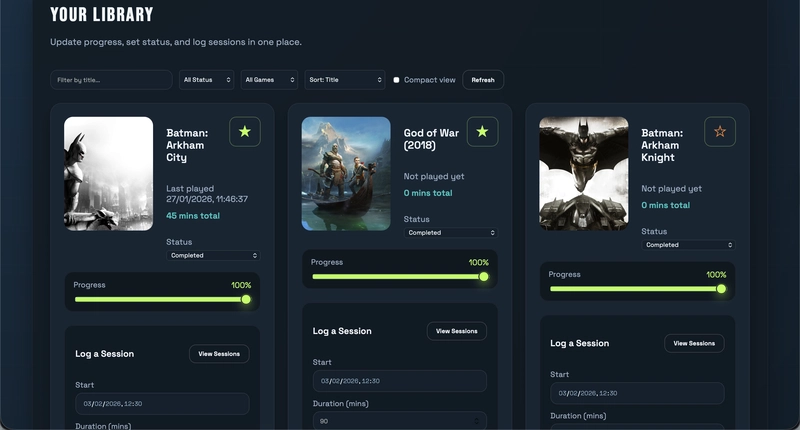View Sessions for Batman: Arkham City
800x430 pixels.
pos(219,354)
